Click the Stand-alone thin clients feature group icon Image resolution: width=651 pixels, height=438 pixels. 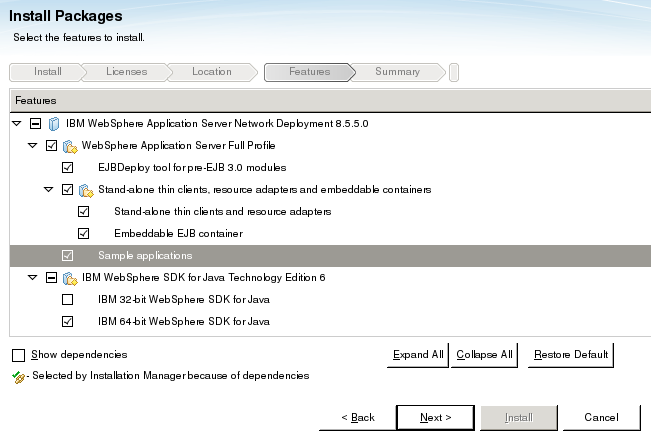[x=86, y=190]
